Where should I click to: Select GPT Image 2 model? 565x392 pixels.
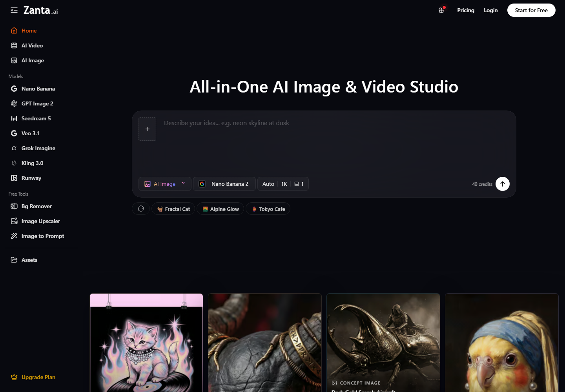point(42,103)
